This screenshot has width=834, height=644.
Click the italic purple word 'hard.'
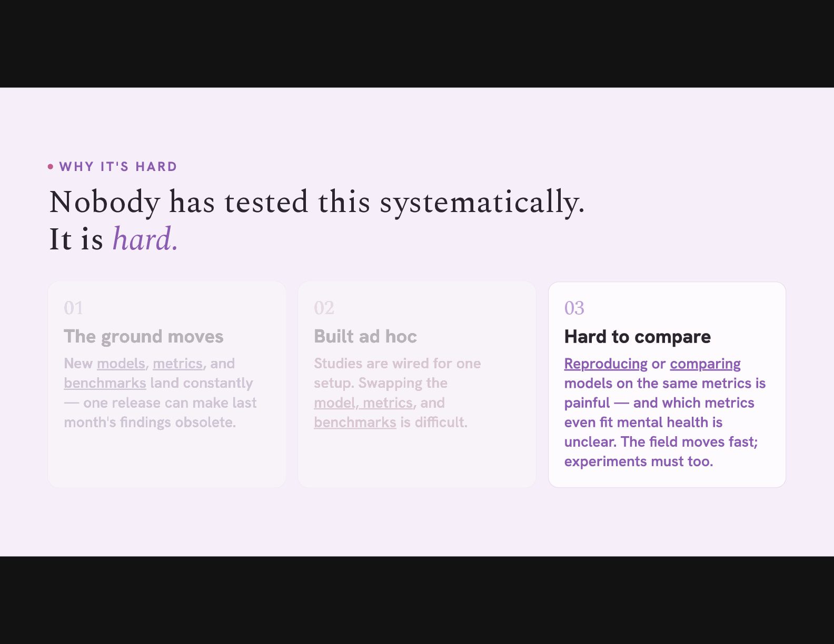pyautogui.click(x=145, y=239)
